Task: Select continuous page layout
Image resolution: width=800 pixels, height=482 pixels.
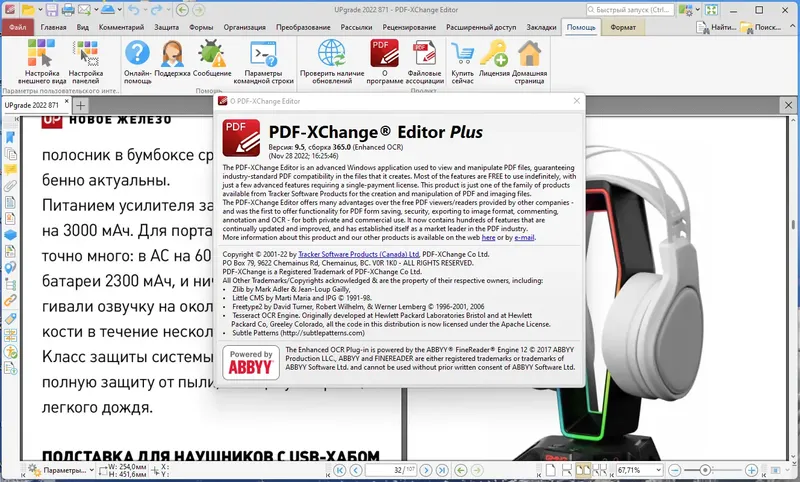Action: pos(567,470)
